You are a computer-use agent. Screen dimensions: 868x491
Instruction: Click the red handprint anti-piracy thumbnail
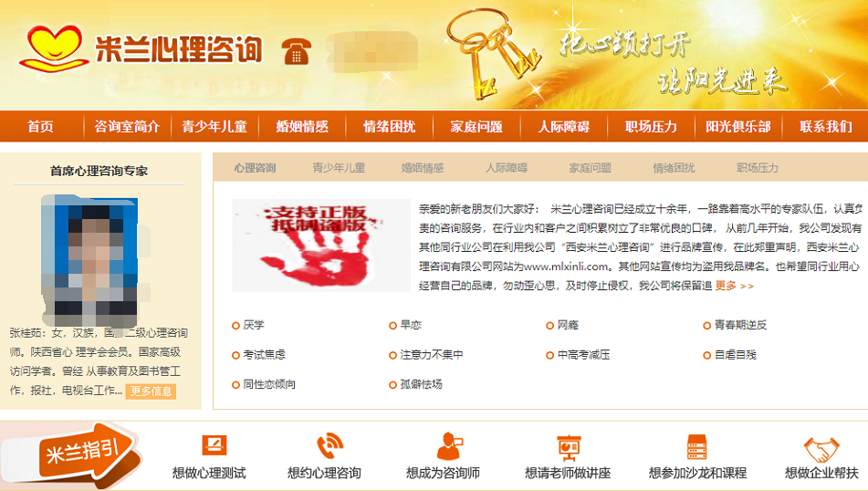point(321,245)
